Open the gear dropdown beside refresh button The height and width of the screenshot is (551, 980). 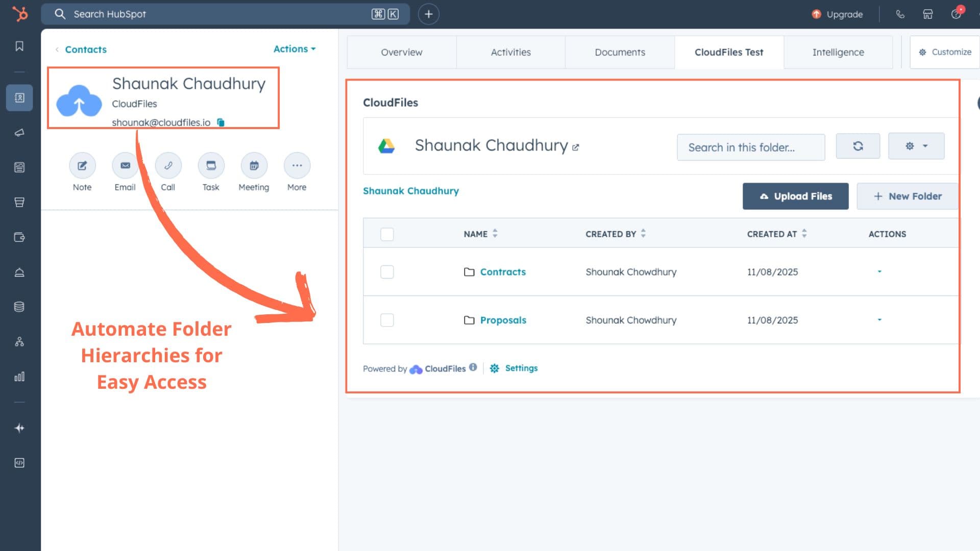click(916, 146)
